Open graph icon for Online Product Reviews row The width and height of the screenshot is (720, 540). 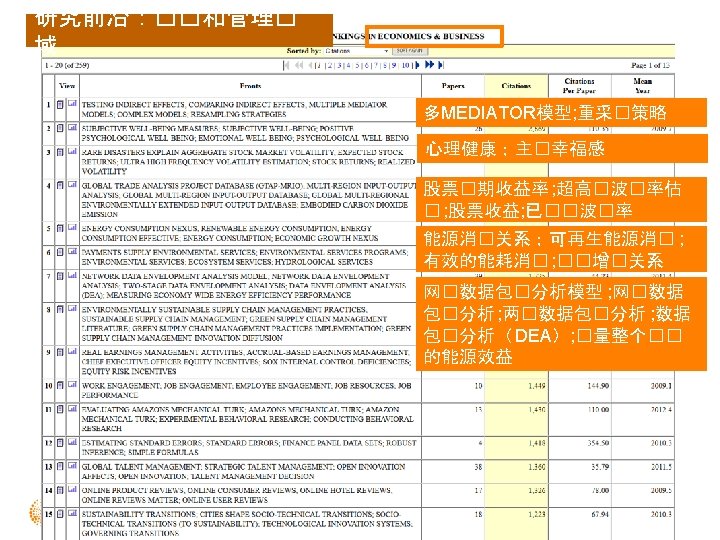click(72, 489)
